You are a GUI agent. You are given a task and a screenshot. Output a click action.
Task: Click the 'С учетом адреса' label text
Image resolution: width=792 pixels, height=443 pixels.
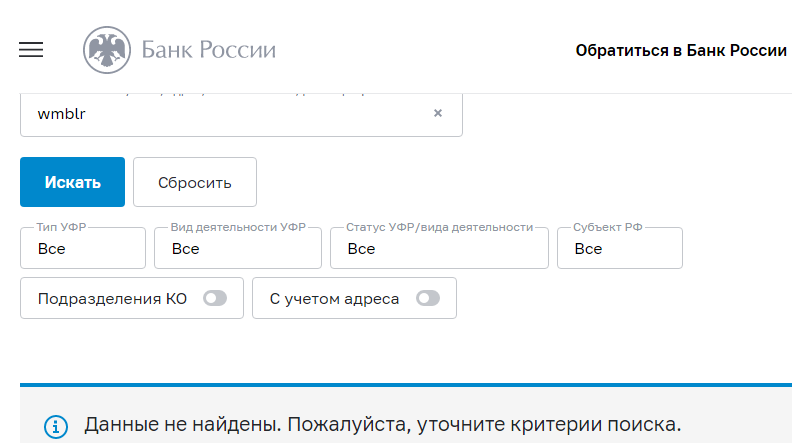coord(334,298)
